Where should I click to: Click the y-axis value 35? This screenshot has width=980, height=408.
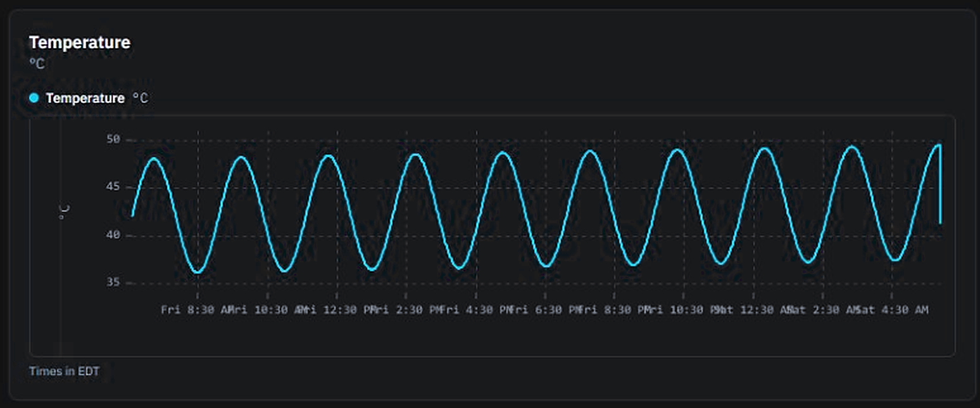pos(114,283)
